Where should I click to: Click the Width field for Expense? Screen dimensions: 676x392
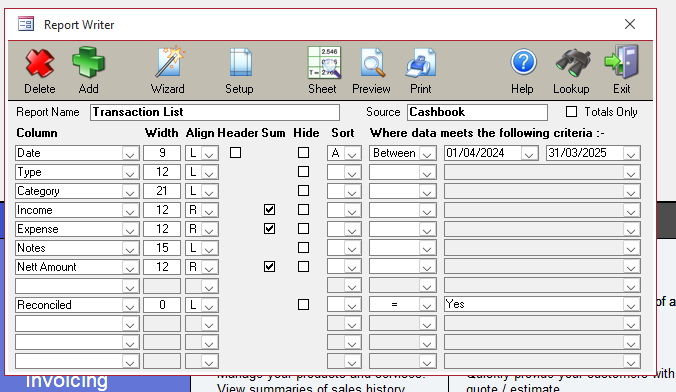click(162, 229)
